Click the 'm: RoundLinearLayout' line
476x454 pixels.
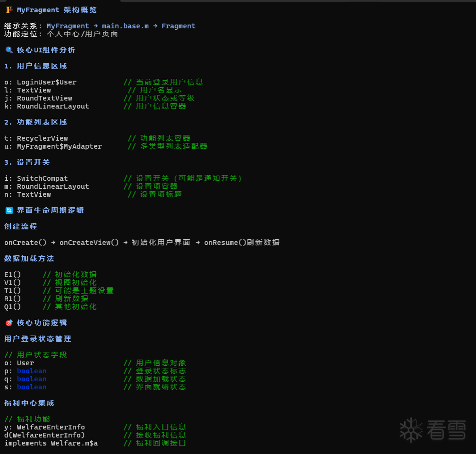(47, 186)
